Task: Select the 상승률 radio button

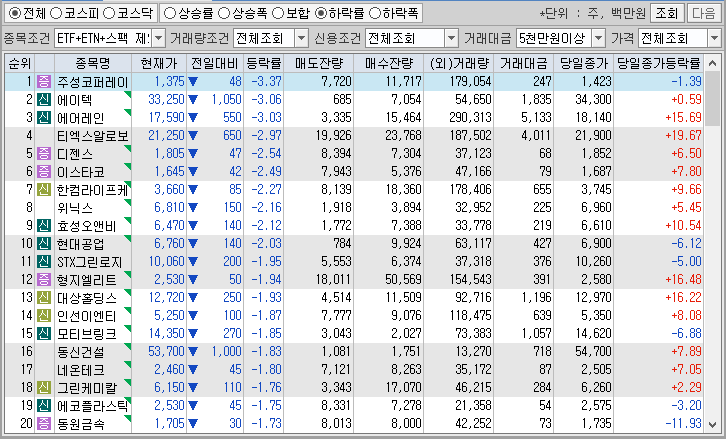Action: pyautogui.click(x=170, y=13)
